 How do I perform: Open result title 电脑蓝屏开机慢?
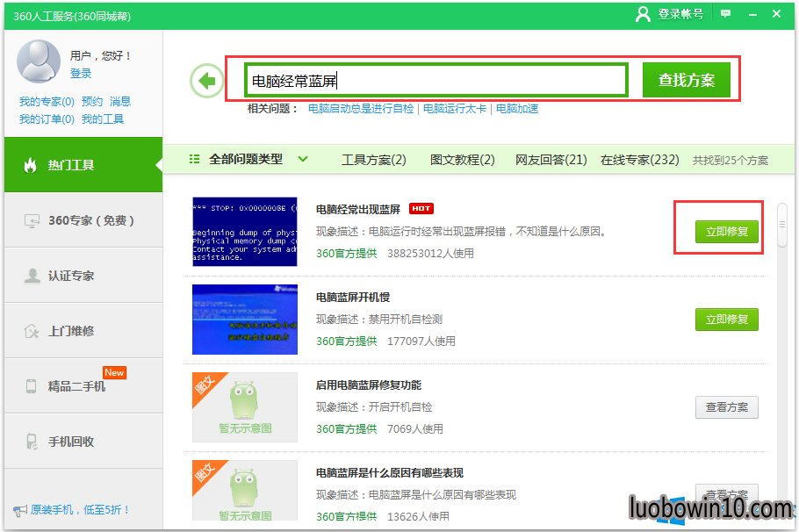[353, 297]
